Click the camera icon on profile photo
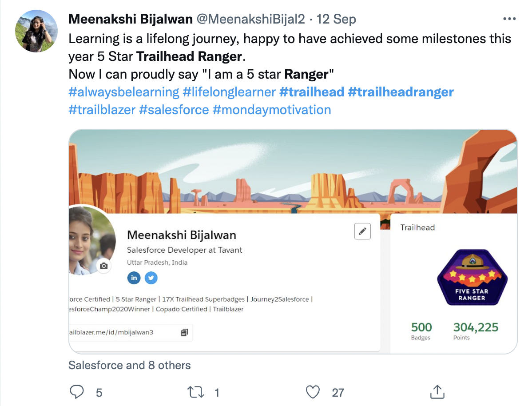This screenshot has width=532, height=406. [104, 266]
